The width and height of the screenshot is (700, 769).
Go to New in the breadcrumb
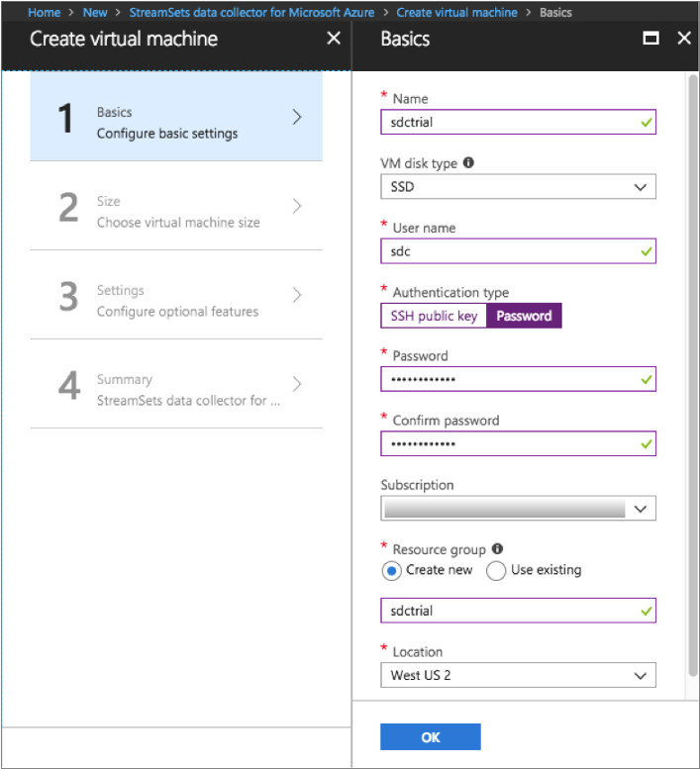pyautogui.click(x=95, y=12)
